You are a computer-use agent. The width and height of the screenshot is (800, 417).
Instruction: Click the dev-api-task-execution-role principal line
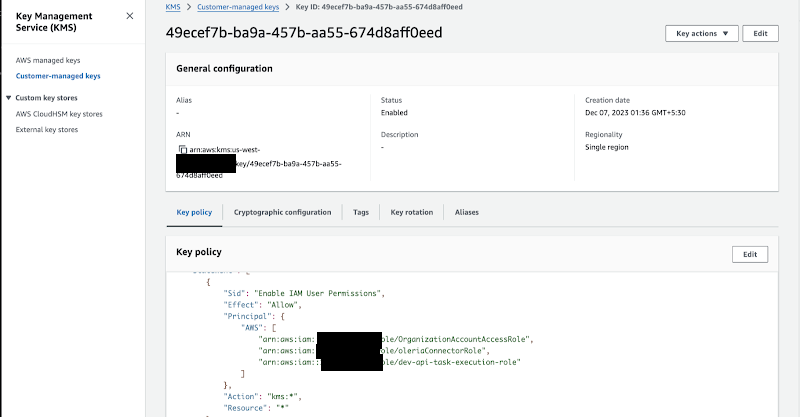tap(390, 362)
